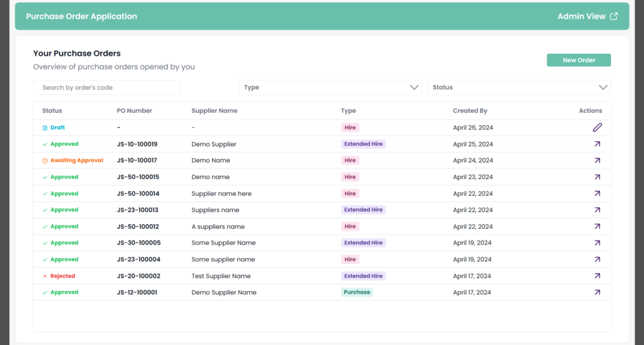The width and height of the screenshot is (644, 345).
Task: Click the Rejected status label
Action: point(62,276)
